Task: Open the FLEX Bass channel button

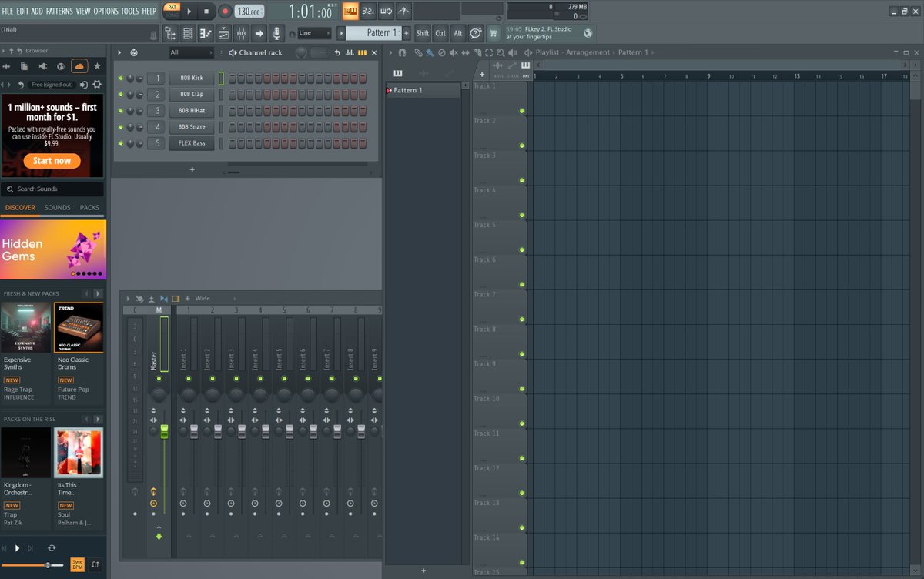Action: pyautogui.click(x=192, y=143)
